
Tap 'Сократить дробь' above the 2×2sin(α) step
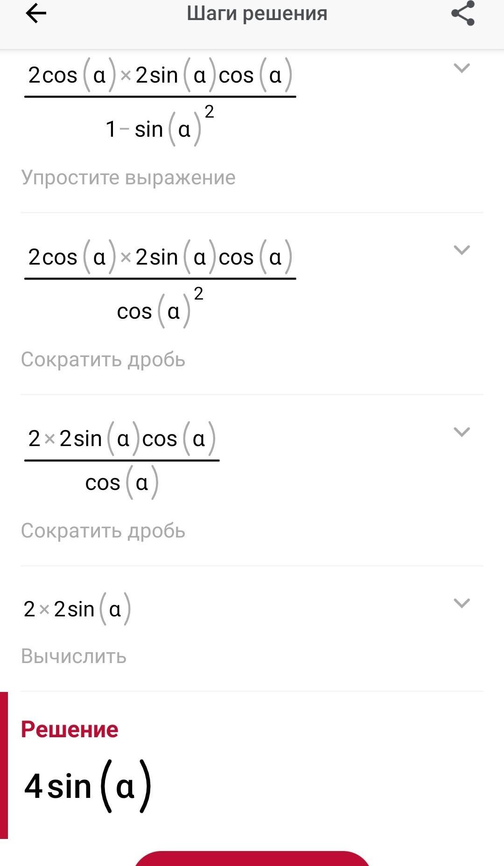103,531
